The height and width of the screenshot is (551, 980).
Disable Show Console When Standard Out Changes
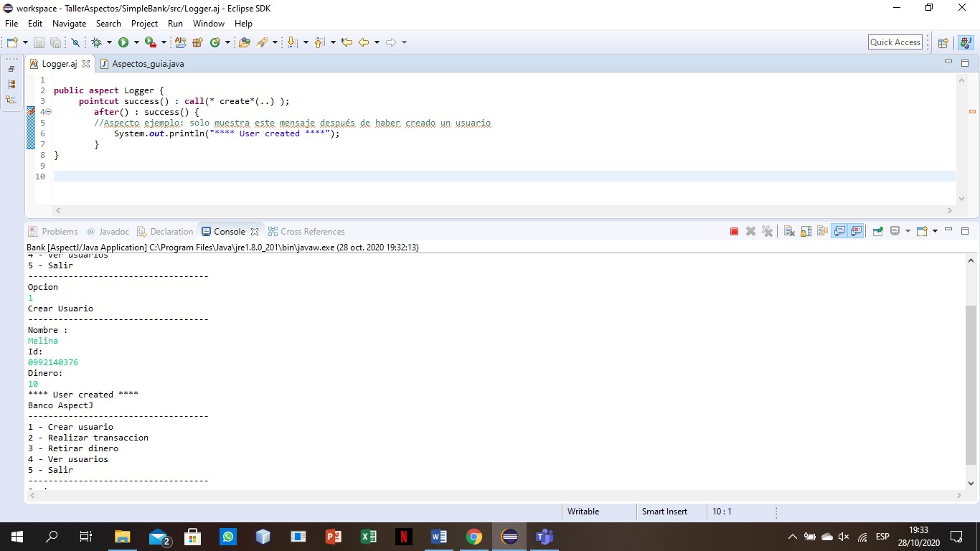[x=840, y=231]
